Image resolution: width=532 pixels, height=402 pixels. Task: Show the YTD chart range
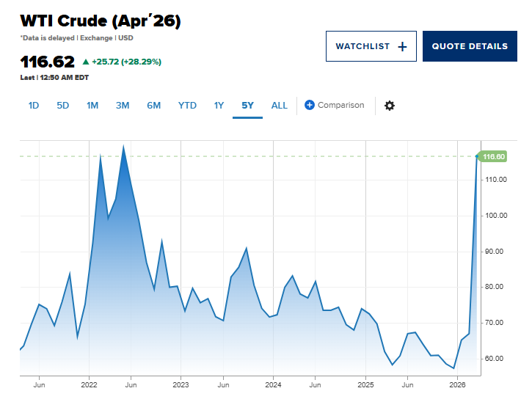pyautogui.click(x=187, y=106)
